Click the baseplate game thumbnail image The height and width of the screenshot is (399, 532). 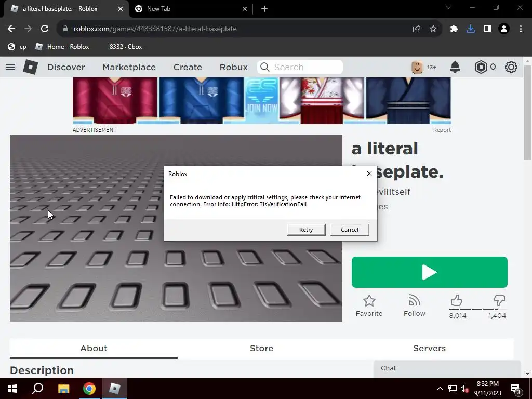(176, 228)
